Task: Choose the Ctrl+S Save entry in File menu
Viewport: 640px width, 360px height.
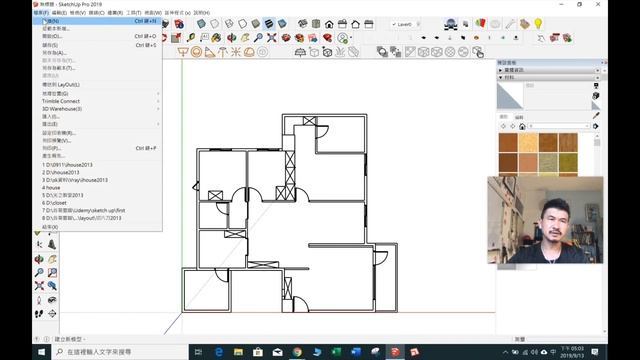Action: (x=98, y=45)
